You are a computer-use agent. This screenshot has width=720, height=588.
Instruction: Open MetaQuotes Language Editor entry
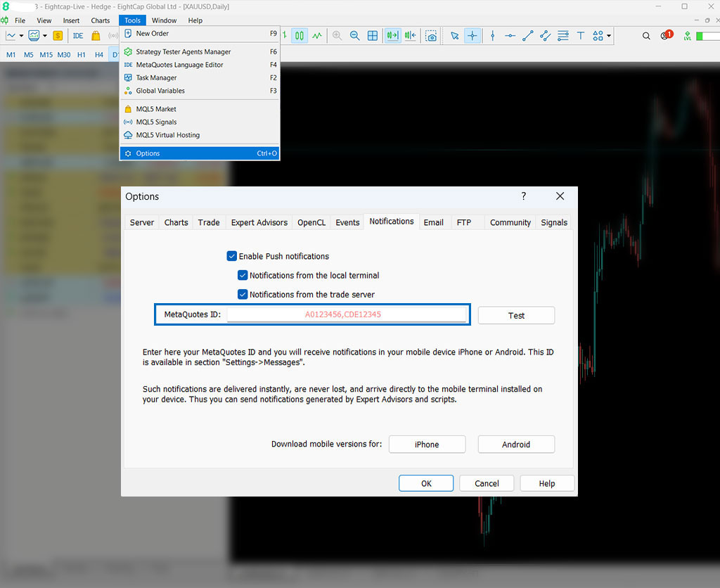click(x=200, y=65)
